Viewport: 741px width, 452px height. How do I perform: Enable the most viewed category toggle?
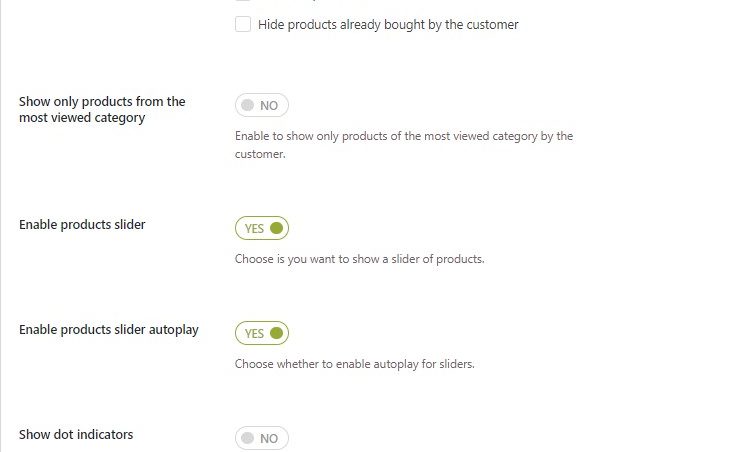(262, 105)
